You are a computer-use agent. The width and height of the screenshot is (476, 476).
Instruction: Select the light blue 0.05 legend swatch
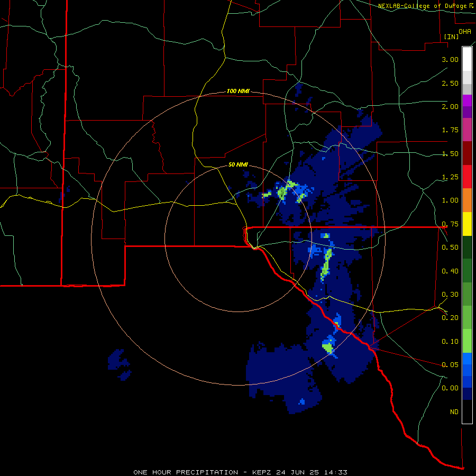(467, 359)
